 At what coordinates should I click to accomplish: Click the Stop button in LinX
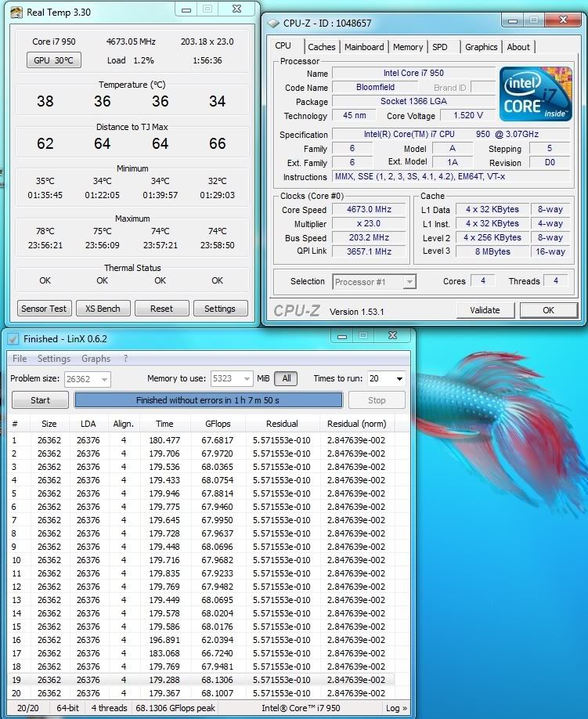point(377,400)
